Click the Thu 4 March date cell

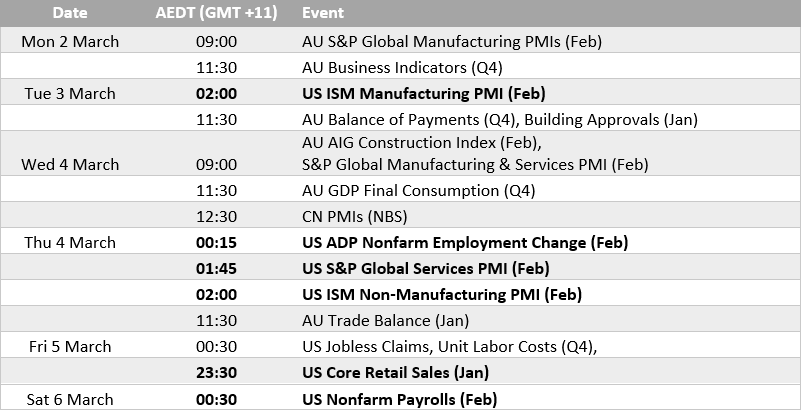click(70, 242)
